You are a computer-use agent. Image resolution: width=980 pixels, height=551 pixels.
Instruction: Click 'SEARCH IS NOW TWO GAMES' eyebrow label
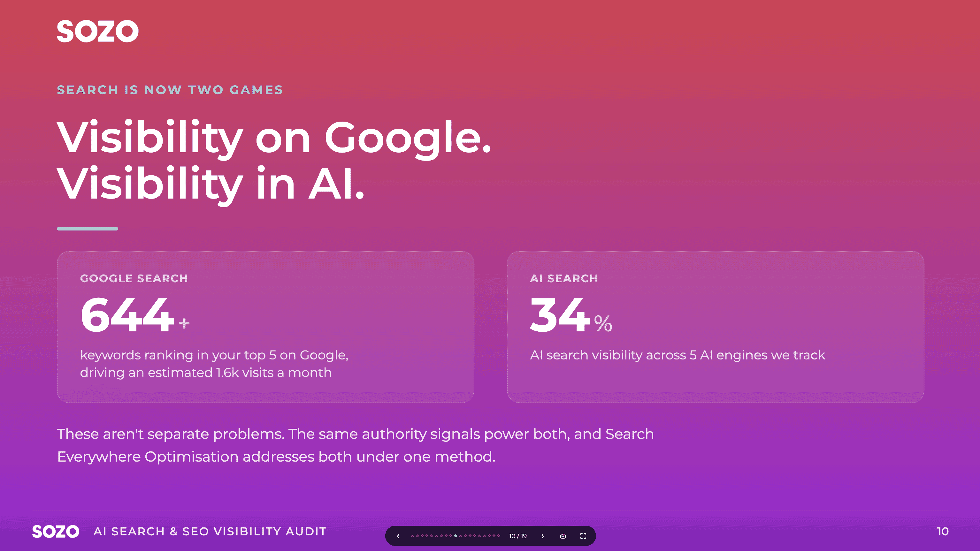click(170, 90)
